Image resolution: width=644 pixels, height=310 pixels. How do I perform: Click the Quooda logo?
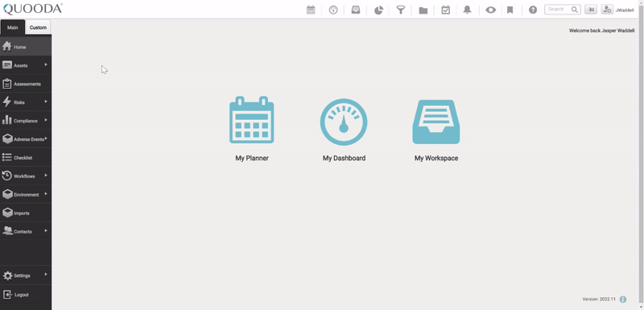[33, 9]
